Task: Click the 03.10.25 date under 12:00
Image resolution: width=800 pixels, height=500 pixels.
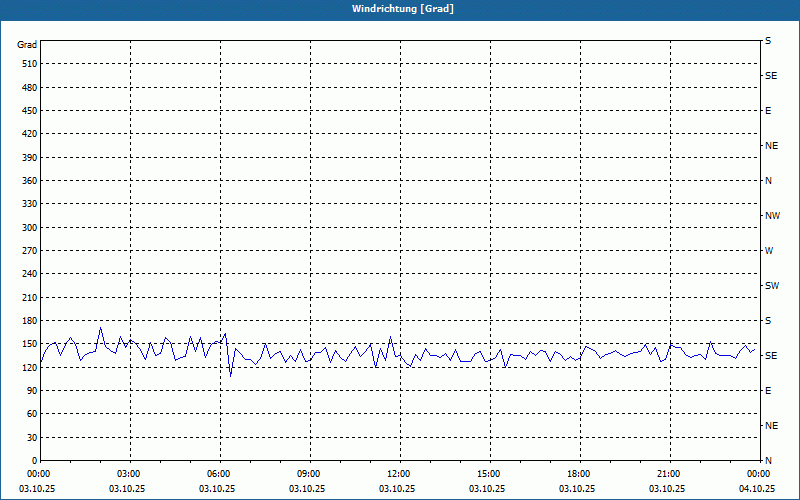Action: point(396,489)
